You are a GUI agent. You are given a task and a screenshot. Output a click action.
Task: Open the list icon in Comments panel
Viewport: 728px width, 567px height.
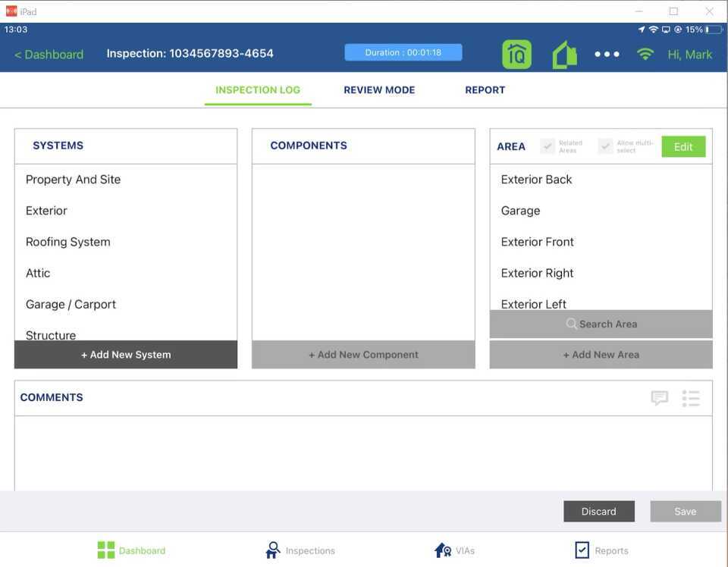click(690, 398)
